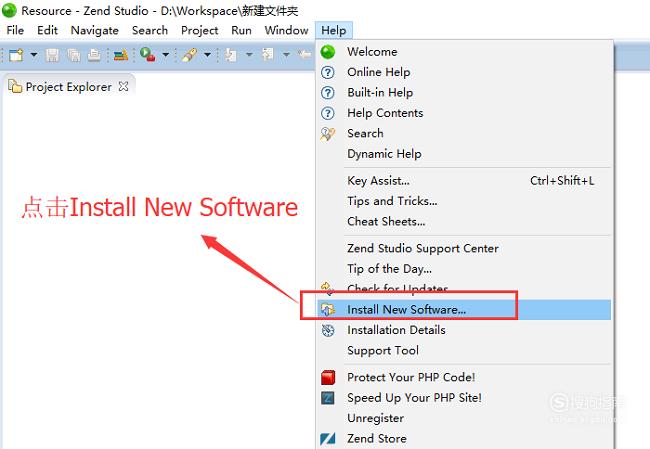Choose Search in the Help menu
Viewport: 650px width, 449px height.
click(x=463, y=133)
